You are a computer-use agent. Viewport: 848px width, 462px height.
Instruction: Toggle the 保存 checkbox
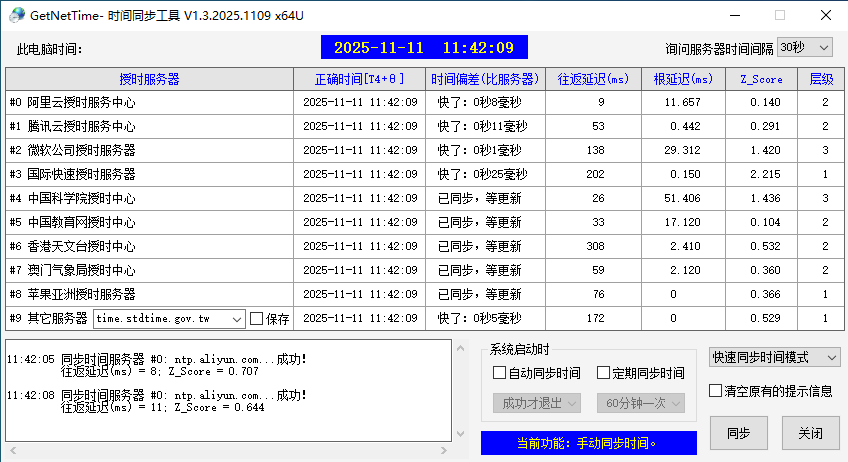pos(270,319)
